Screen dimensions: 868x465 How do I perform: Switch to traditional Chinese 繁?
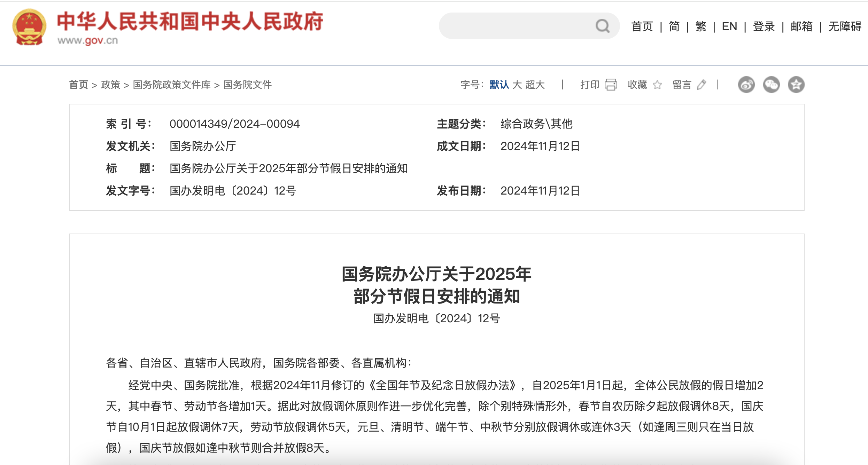click(701, 26)
